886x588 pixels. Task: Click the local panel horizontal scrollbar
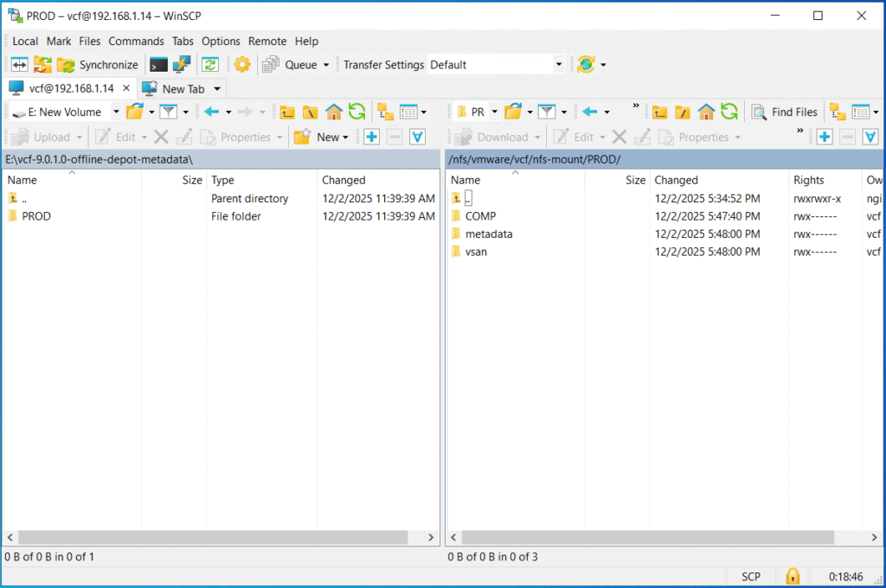click(x=212, y=537)
